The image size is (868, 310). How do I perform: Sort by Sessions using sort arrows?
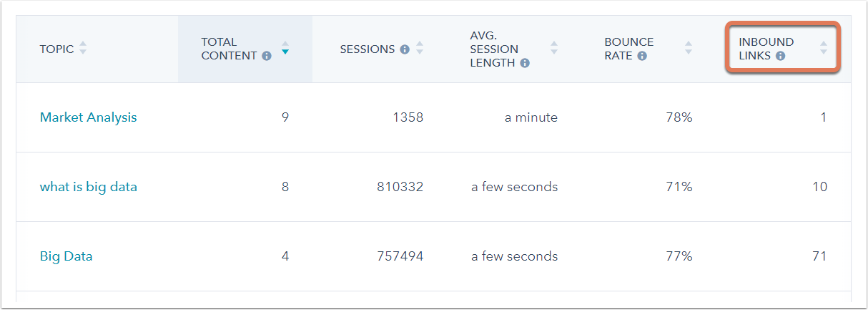(x=420, y=48)
